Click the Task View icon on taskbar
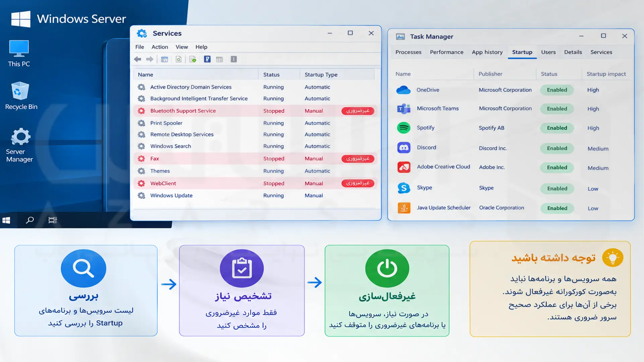 tap(53, 220)
